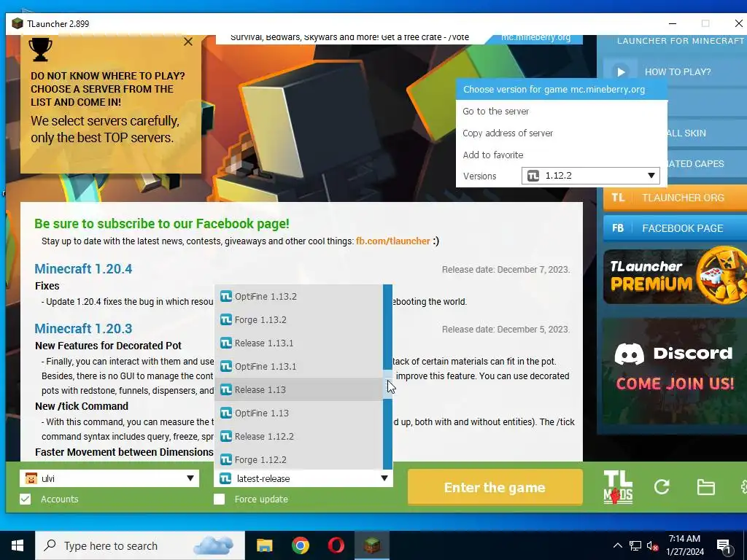The image size is (747, 560).
Task: Expand the ulvi account dropdown
Action: (190, 478)
